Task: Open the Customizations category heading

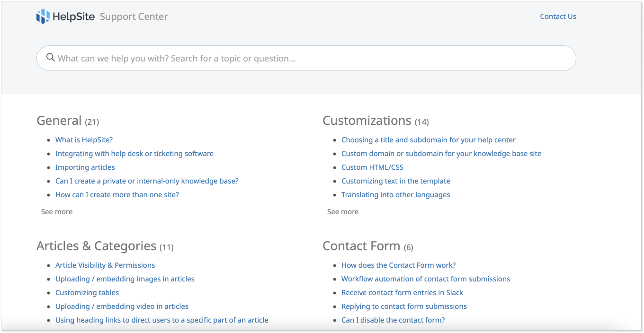Action: [367, 121]
